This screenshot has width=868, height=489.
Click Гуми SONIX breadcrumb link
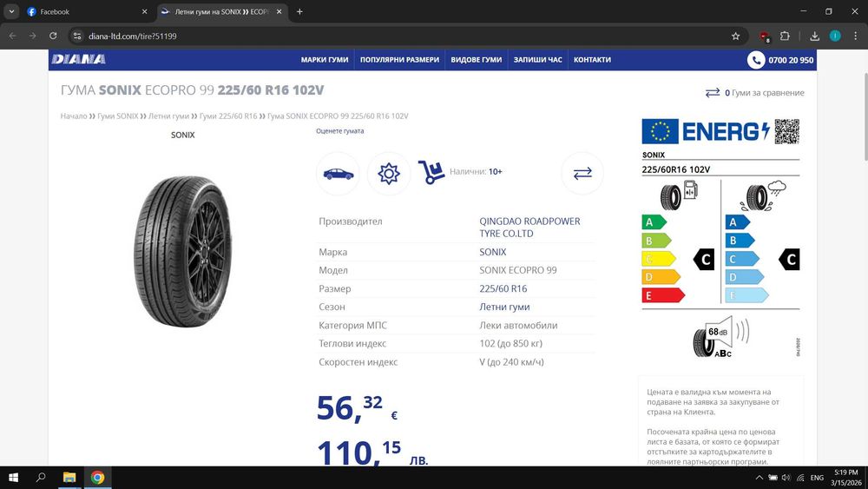pyautogui.click(x=118, y=116)
